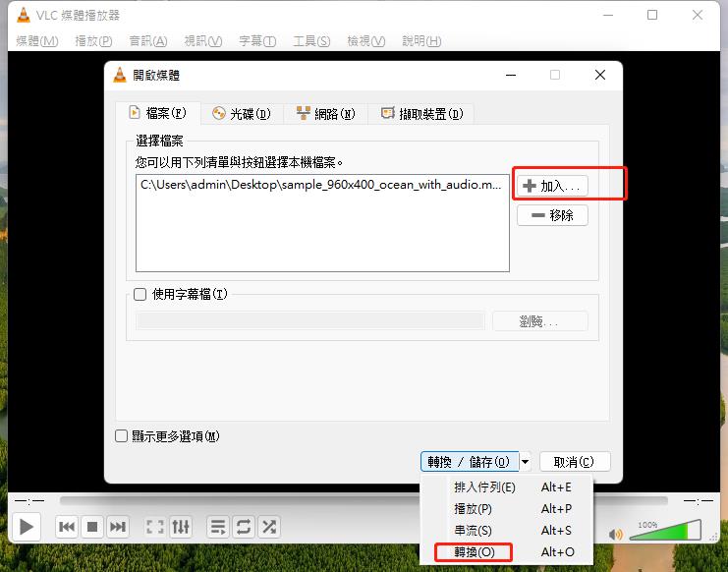728x572 pixels.
Task: Minimize the 開啟媒體 dialog
Action: pyautogui.click(x=511, y=75)
